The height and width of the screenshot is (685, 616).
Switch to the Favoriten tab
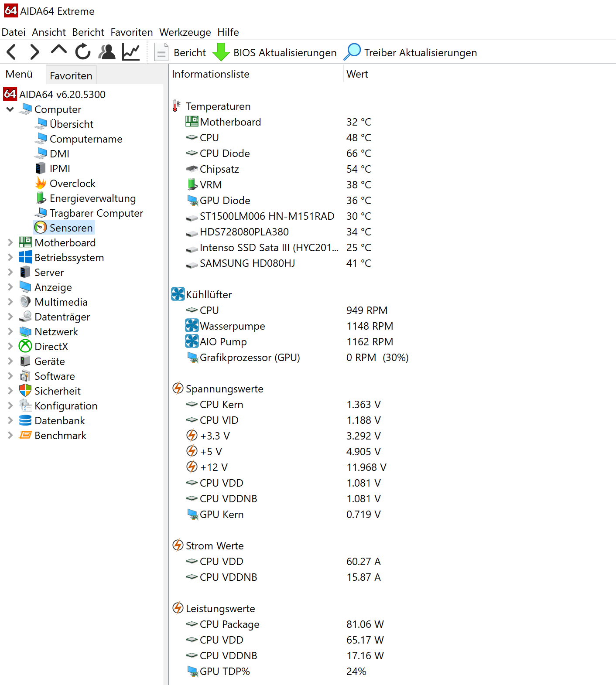click(x=71, y=75)
